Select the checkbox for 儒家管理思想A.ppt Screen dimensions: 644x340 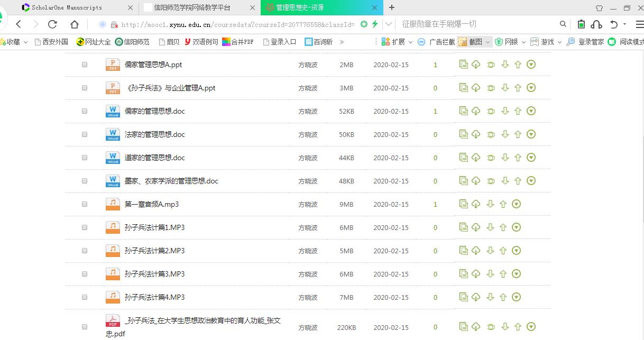(84, 65)
